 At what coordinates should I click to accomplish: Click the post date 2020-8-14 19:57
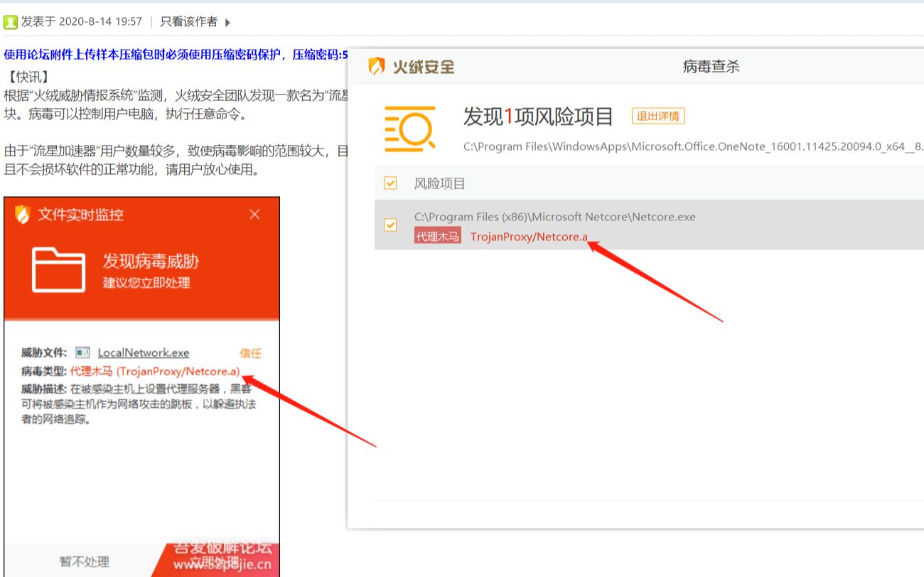pyautogui.click(x=100, y=21)
